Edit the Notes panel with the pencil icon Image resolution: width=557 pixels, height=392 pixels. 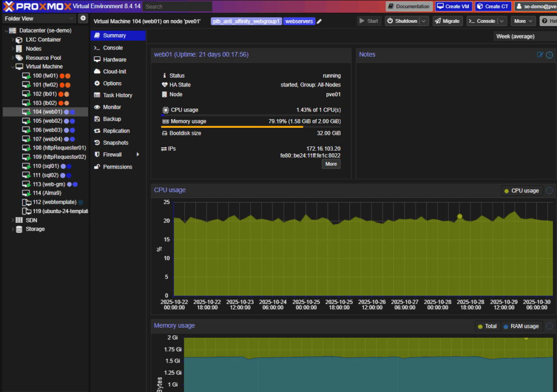tap(539, 54)
